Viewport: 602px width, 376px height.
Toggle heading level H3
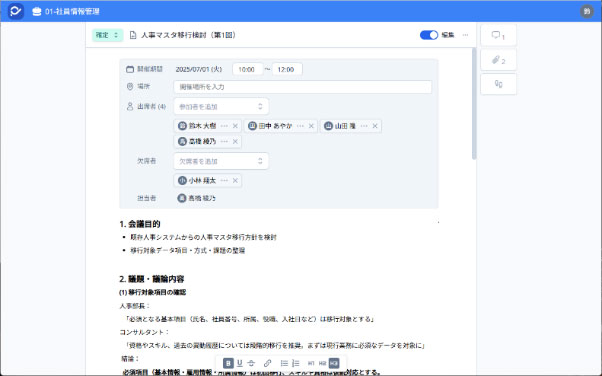coord(334,363)
